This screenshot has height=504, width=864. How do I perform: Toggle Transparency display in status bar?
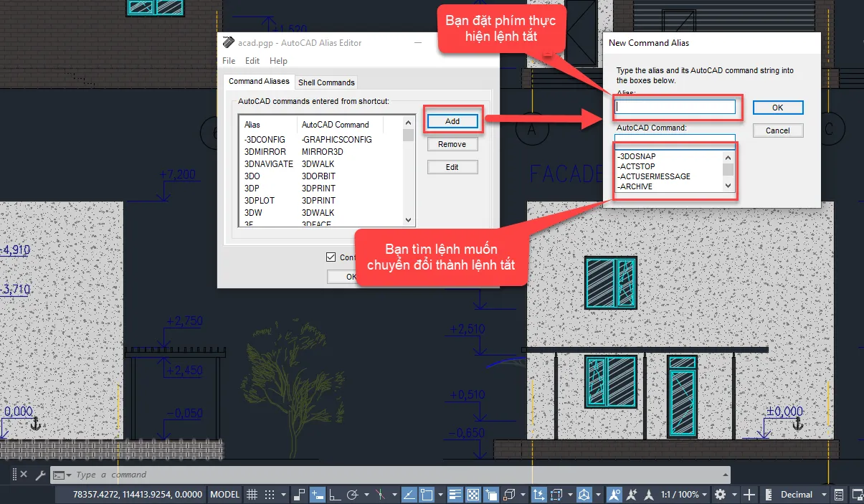tap(473, 494)
